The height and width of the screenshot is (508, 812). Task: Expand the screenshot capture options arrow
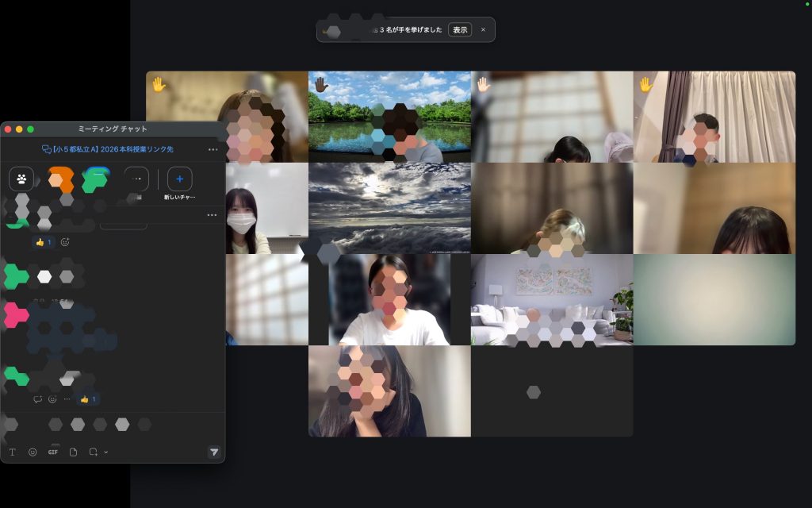pyautogui.click(x=106, y=452)
